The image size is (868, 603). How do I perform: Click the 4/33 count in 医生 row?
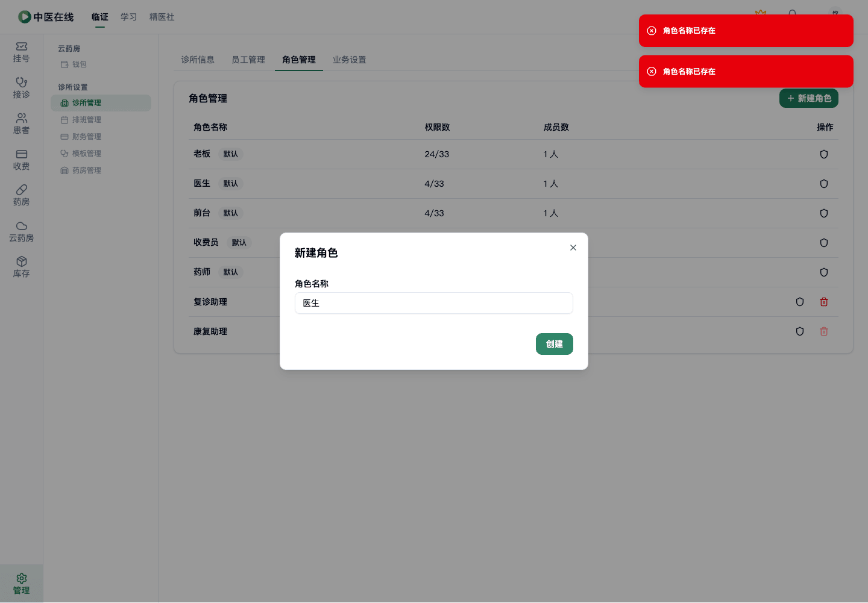click(434, 184)
